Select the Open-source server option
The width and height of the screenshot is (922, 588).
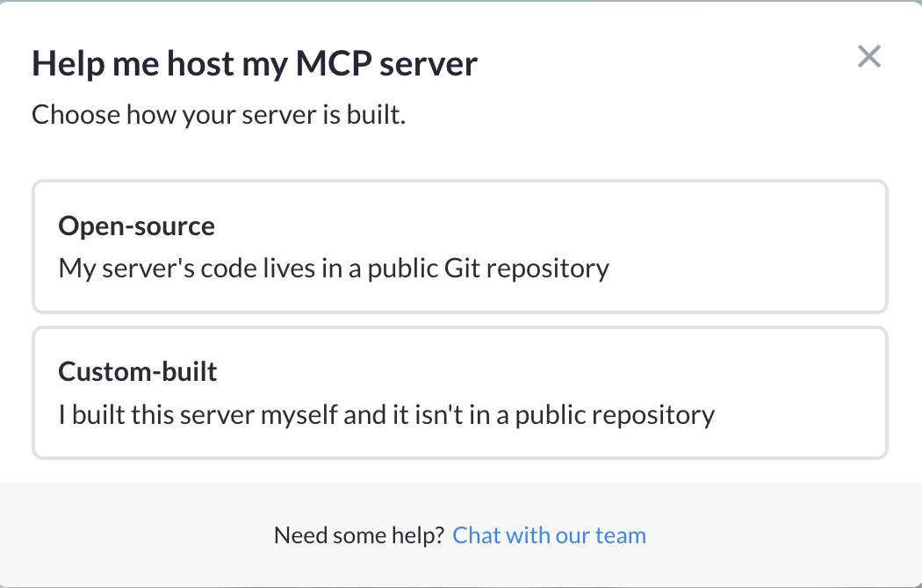[460, 247]
